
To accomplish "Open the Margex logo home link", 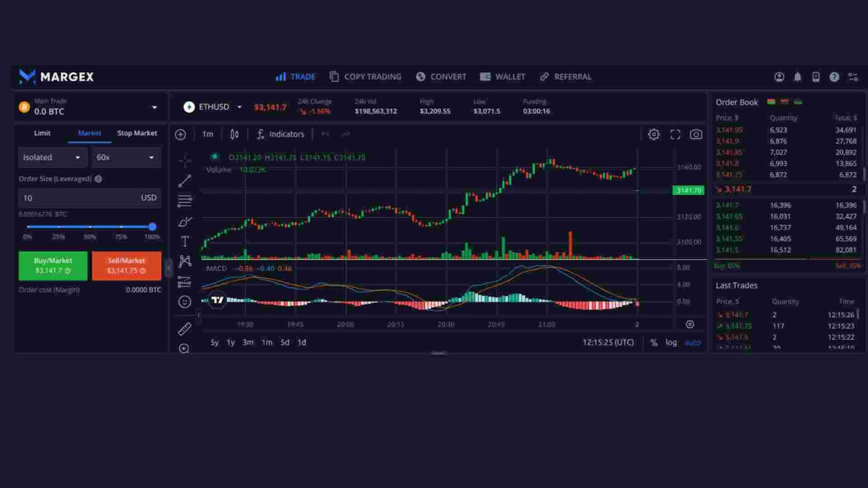I will [x=56, y=76].
